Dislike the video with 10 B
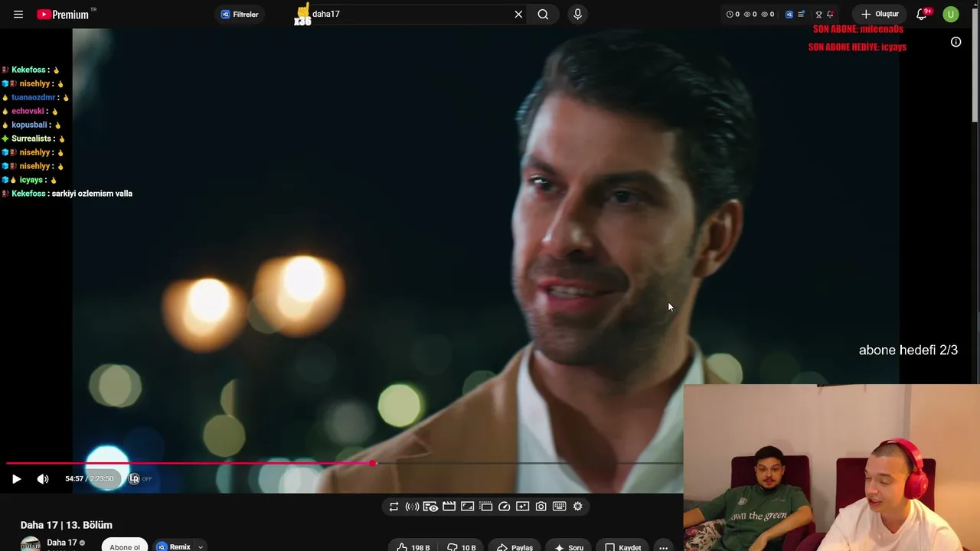Screen dimensions: 980x551 [461, 546]
